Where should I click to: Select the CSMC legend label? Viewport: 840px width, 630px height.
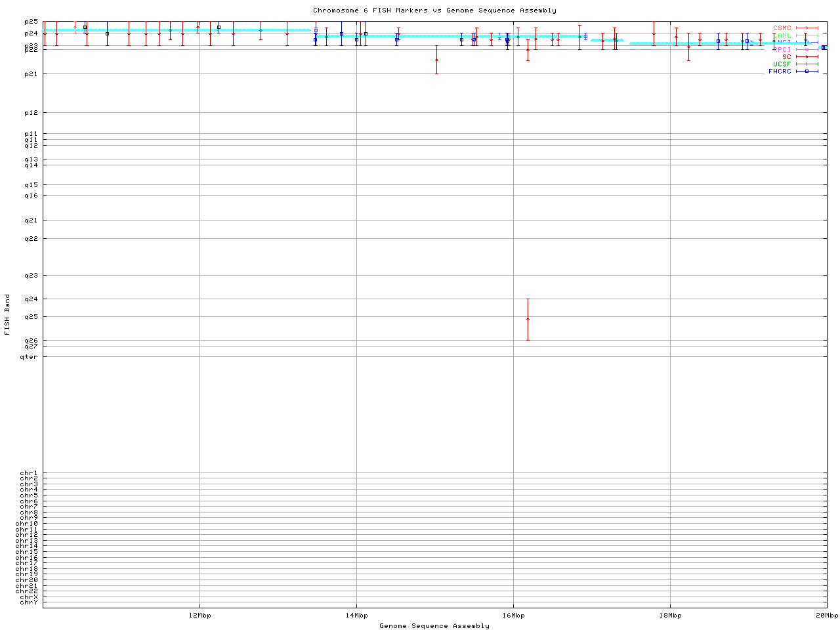782,28
